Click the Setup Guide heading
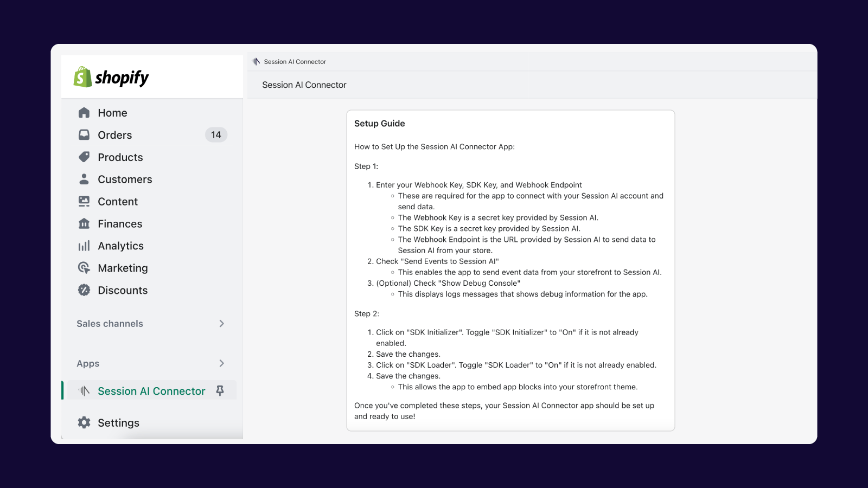The width and height of the screenshot is (868, 488). (380, 124)
